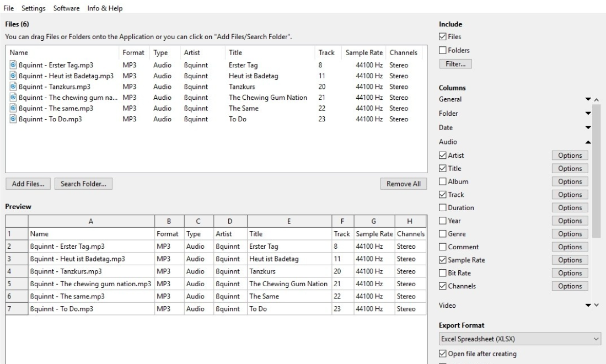Click the file icon of The same.mp3
The width and height of the screenshot is (606, 364).
click(13, 108)
